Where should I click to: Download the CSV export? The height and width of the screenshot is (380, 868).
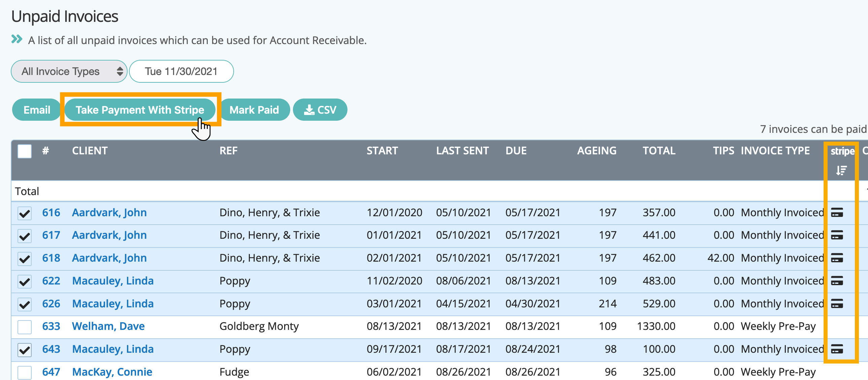point(320,110)
